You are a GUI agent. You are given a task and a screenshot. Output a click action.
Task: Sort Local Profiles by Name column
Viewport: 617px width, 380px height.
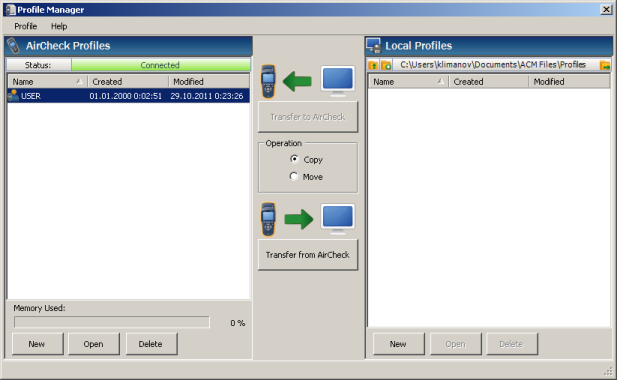408,81
